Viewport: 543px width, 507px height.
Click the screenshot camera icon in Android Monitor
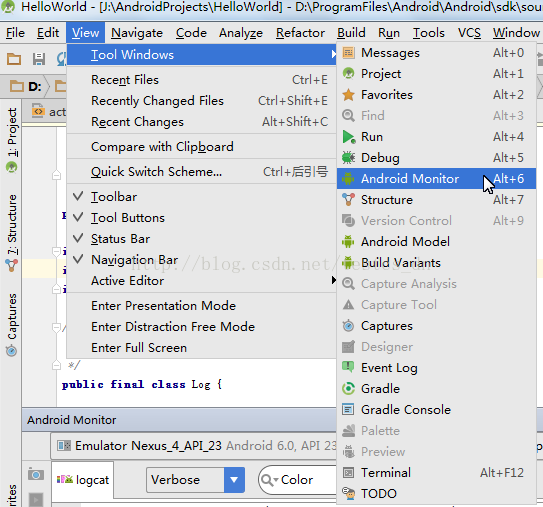(x=36, y=474)
